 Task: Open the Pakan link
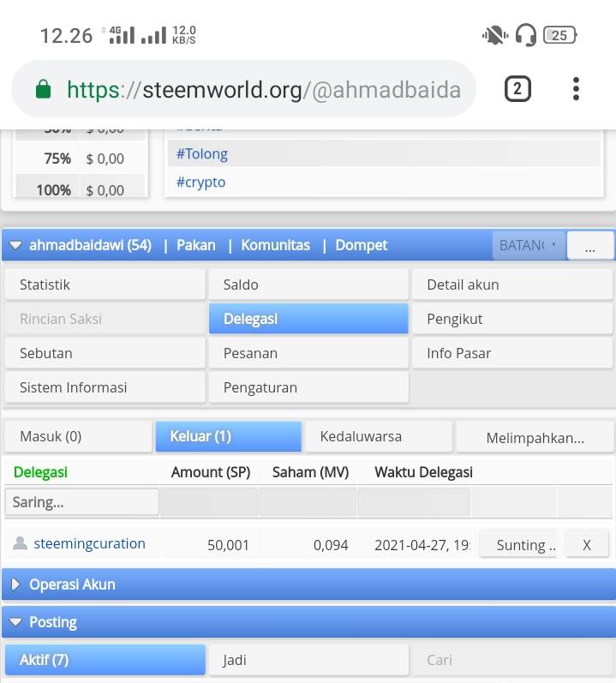click(196, 245)
